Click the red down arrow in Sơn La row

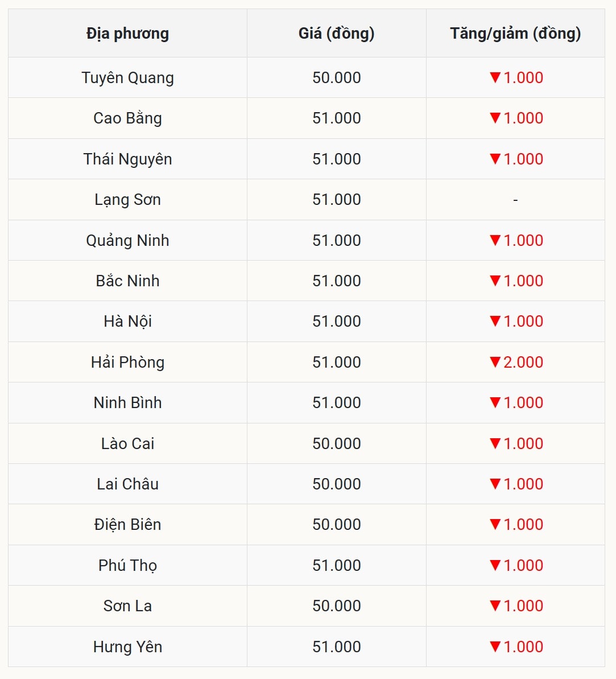(495, 606)
